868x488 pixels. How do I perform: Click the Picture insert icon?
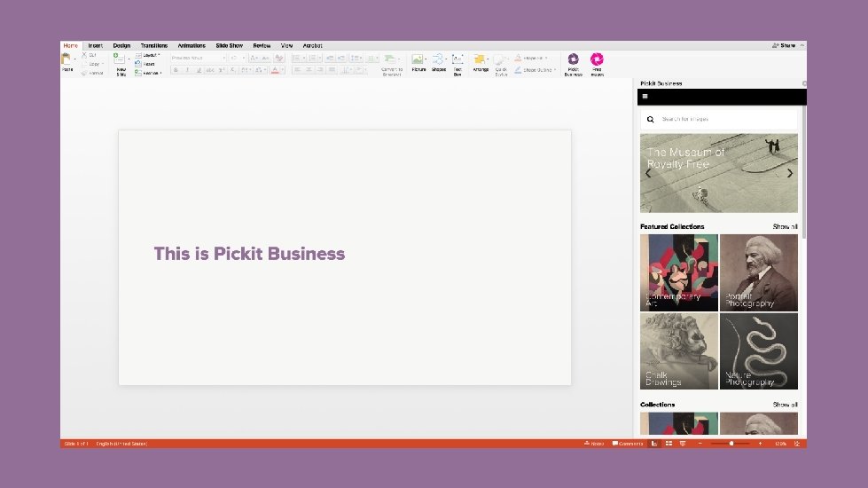coord(418,59)
